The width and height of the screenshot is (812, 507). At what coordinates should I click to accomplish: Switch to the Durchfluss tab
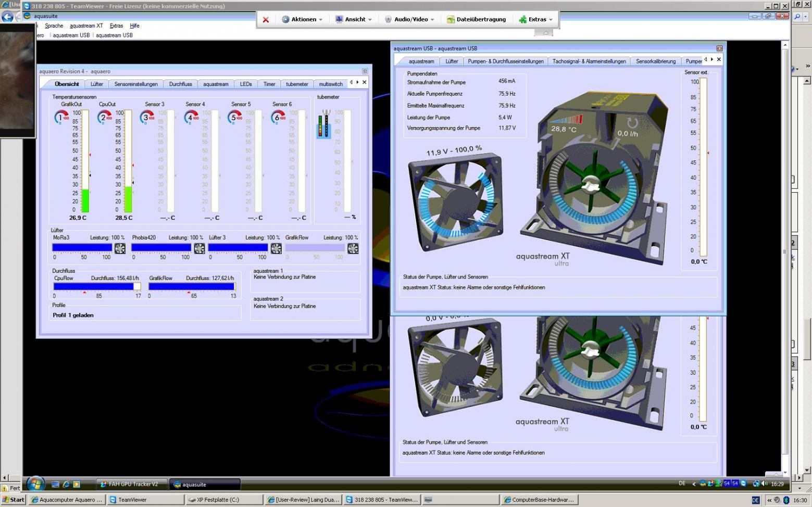pyautogui.click(x=180, y=84)
